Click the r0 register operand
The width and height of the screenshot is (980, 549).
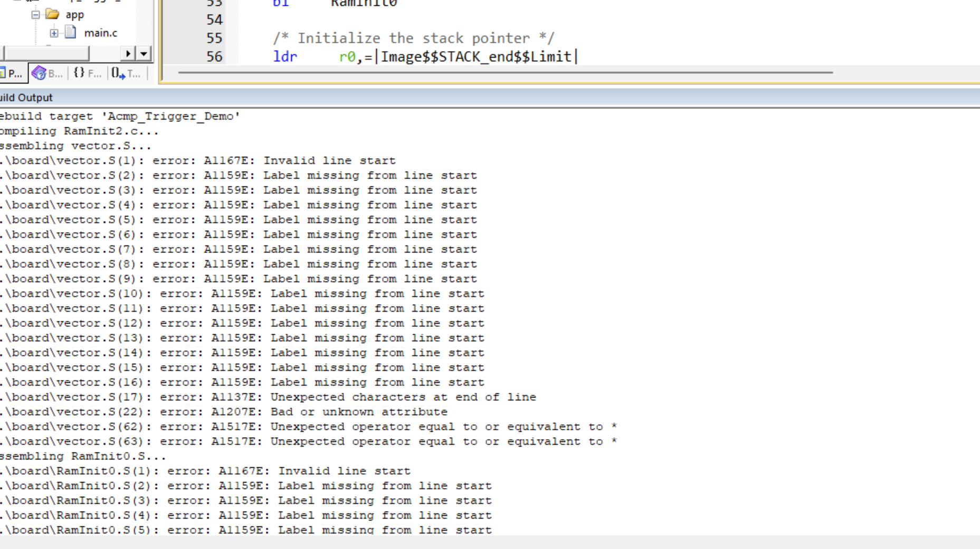(347, 57)
